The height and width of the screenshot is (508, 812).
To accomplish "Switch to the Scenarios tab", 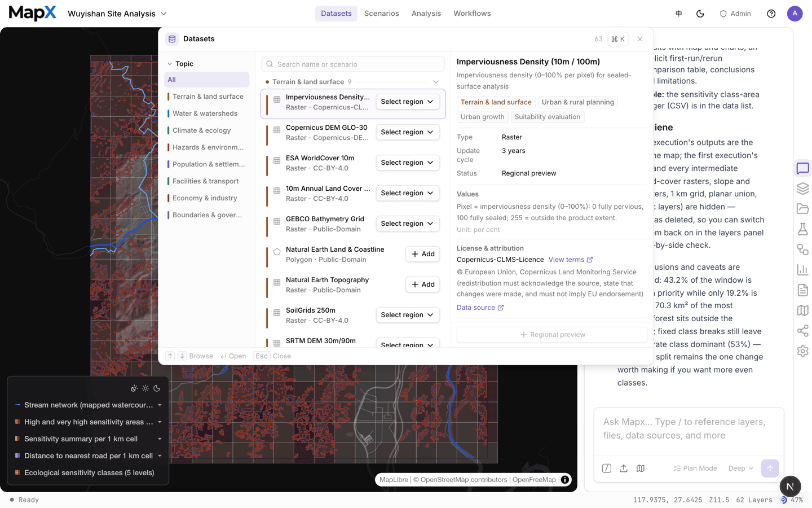I will click(x=381, y=14).
